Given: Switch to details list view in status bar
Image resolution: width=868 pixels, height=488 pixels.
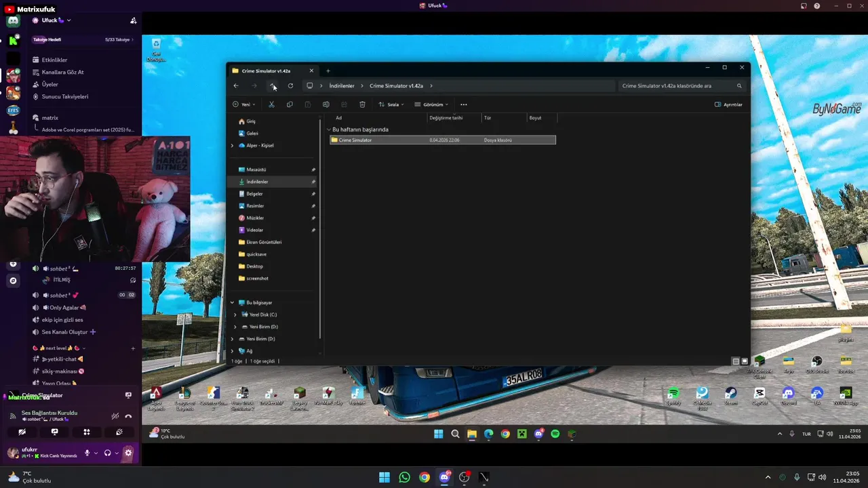Looking at the screenshot, I should coord(736,361).
